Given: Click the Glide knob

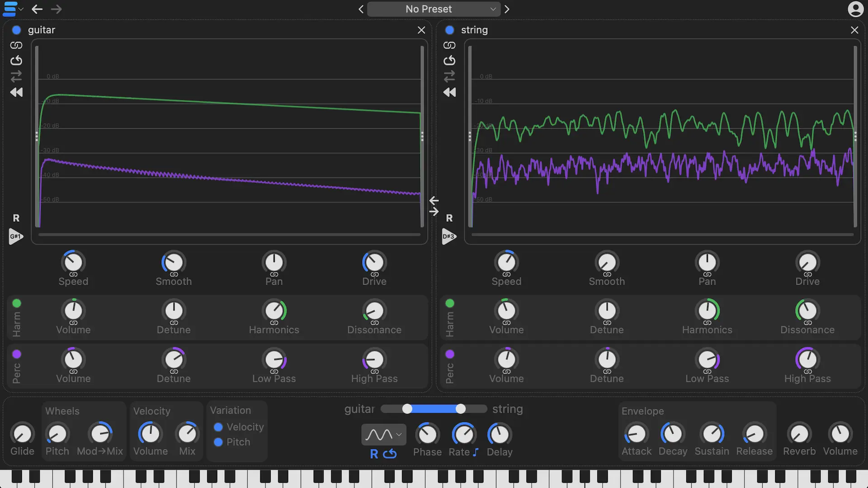Looking at the screenshot, I should 22,434.
